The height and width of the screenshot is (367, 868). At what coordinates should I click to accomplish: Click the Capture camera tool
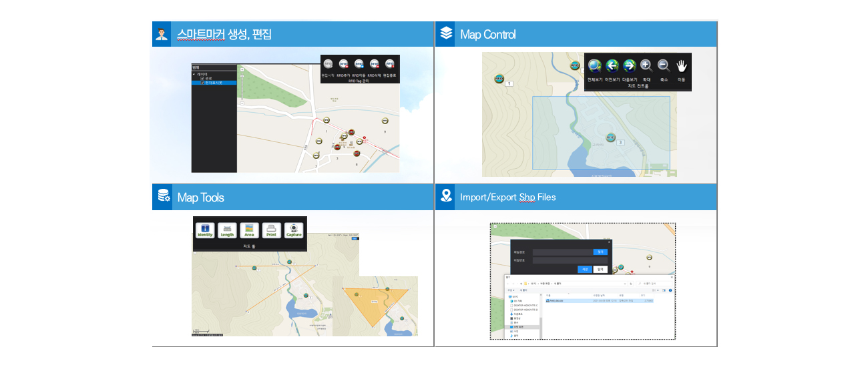coord(293,230)
